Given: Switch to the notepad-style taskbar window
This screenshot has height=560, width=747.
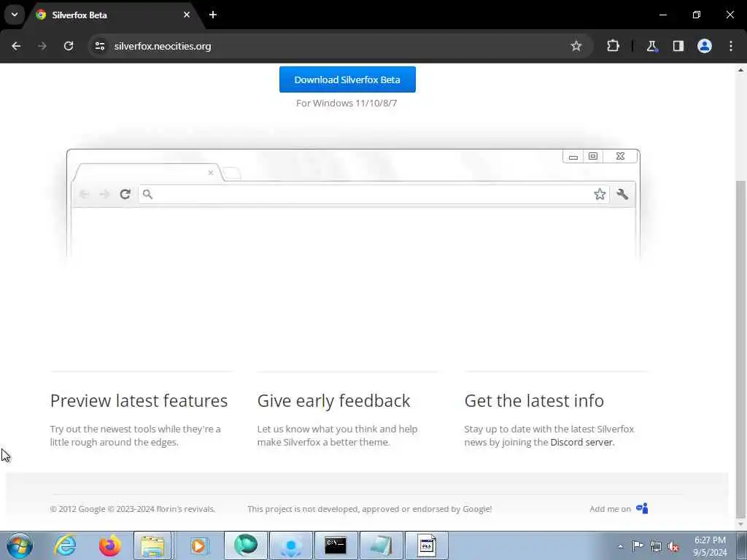Looking at the screenshot, I should pyautogui.click(x=381, y=545).
